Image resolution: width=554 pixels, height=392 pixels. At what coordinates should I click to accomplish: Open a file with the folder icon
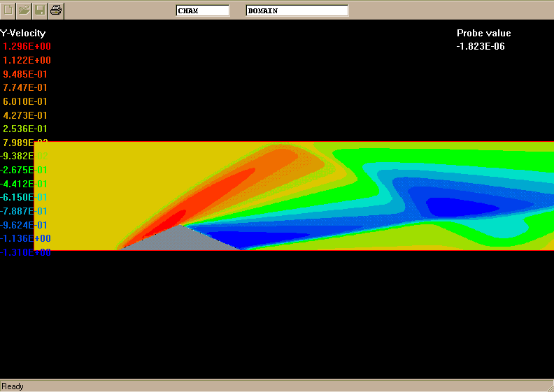(24, 10)
